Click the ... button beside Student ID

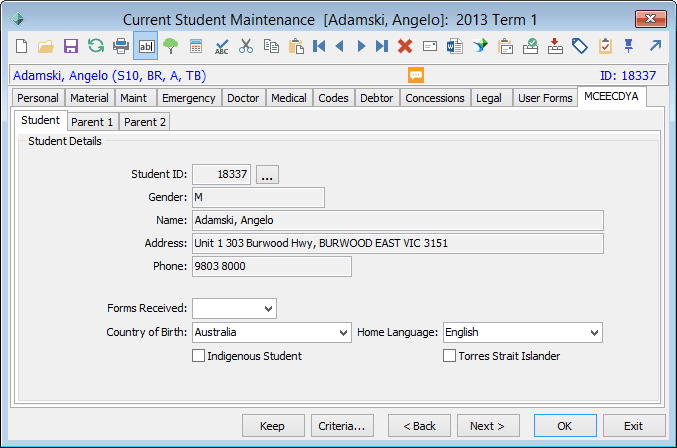(267, 174)
